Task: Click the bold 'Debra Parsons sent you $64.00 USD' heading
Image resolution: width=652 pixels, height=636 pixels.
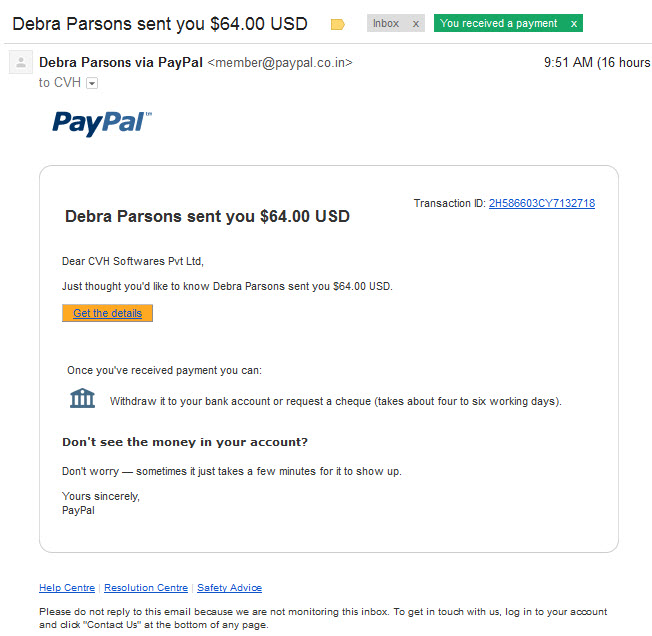Action: pyautogui.click(x=207, y=217)
